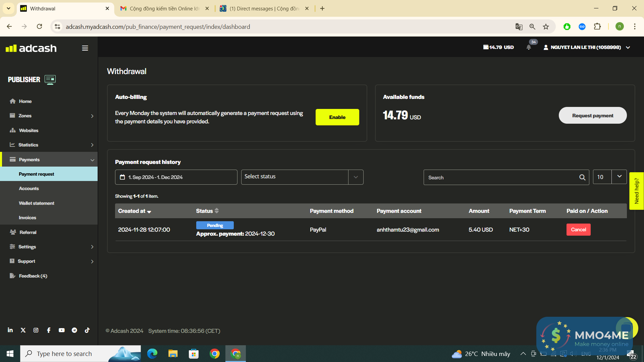Screen dimensions: 644x362
Task: Open Adcash Telegram social icon
Action: click(x=74, y=330)
